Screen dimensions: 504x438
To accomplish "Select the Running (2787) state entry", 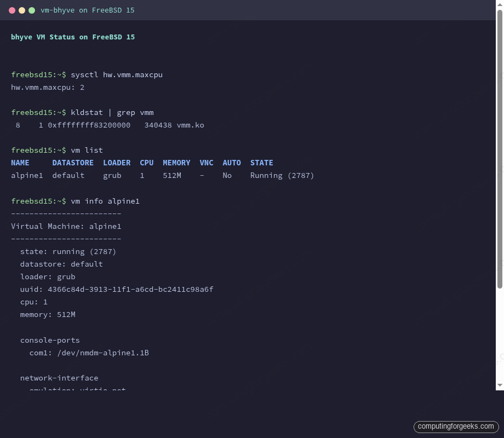I will pyautogui.click(x=282, y=175).
